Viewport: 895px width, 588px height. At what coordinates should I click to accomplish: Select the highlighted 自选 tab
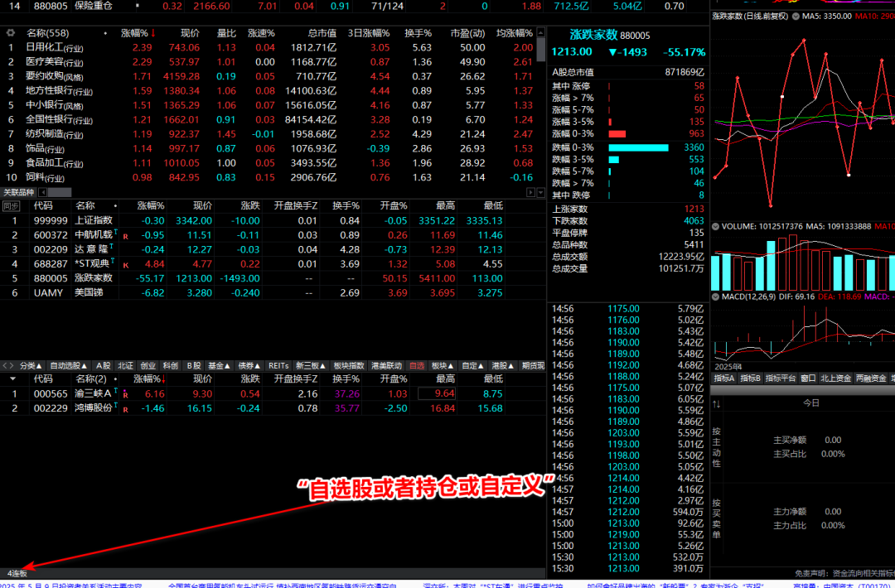[417, 365]
